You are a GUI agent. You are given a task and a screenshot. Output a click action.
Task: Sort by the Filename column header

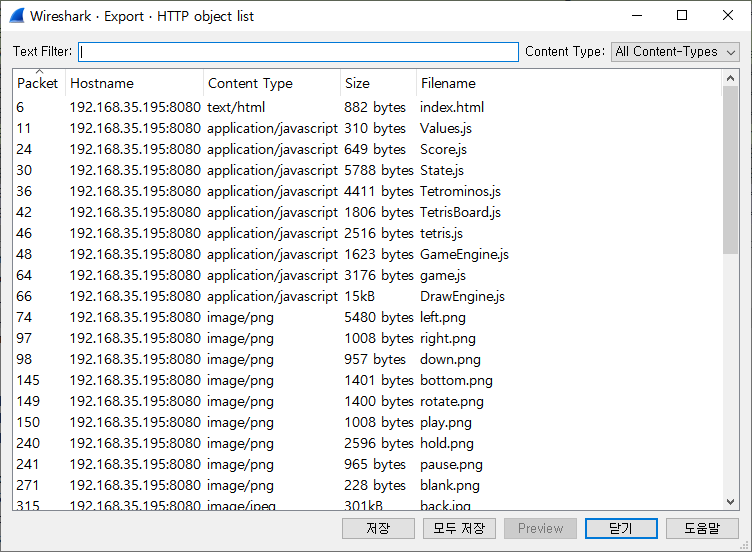pyautogui.click(x=568, y=83)
